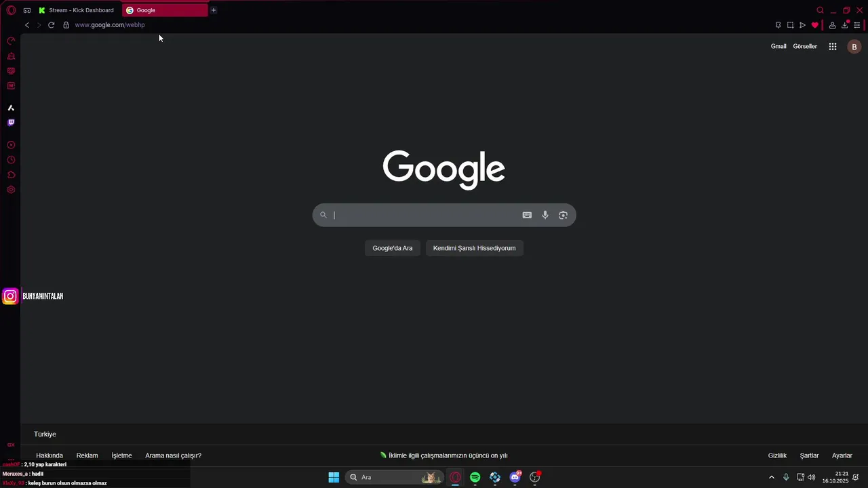Open the Opera GX main menu logo

(x=11, y=10)
